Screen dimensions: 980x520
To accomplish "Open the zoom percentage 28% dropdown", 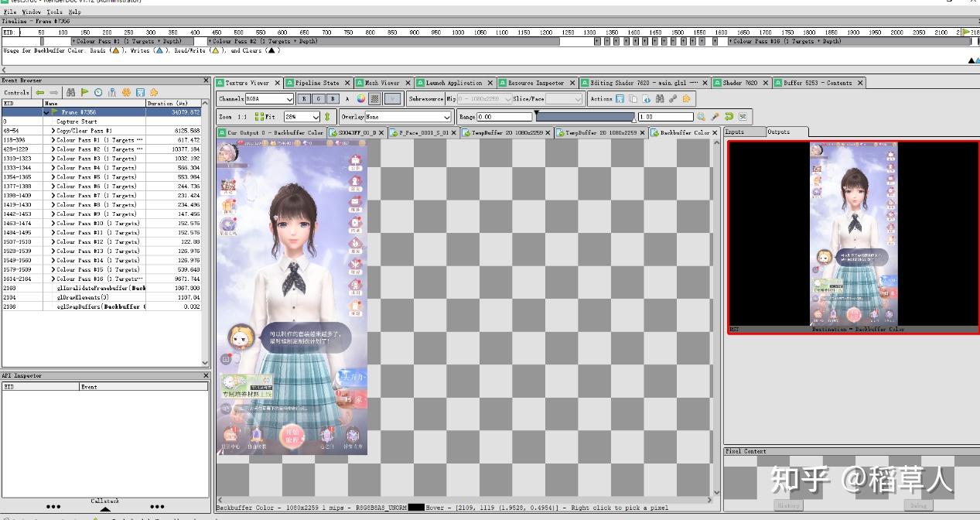I will (302, 117).
